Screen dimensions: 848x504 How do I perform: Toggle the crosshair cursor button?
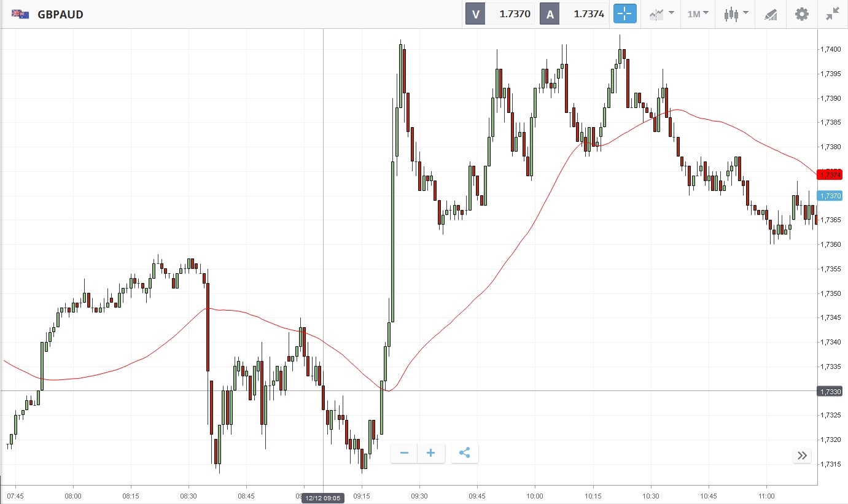624,14
